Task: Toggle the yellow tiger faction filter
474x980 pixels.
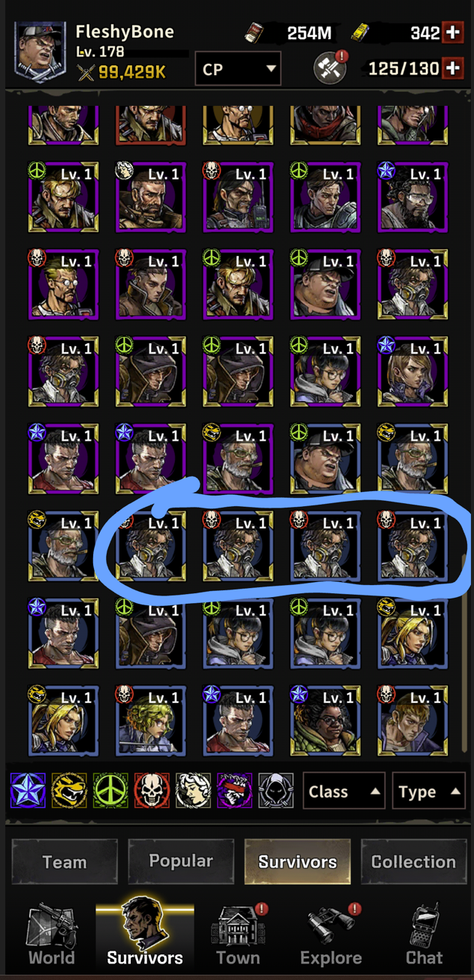Action: [69, 792]
